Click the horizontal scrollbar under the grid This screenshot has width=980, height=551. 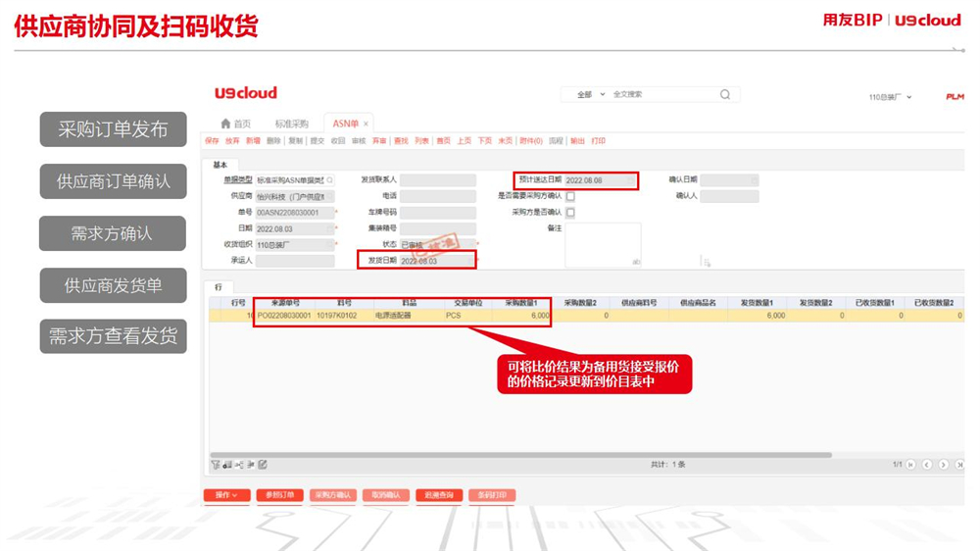click(x=520, y=455)
